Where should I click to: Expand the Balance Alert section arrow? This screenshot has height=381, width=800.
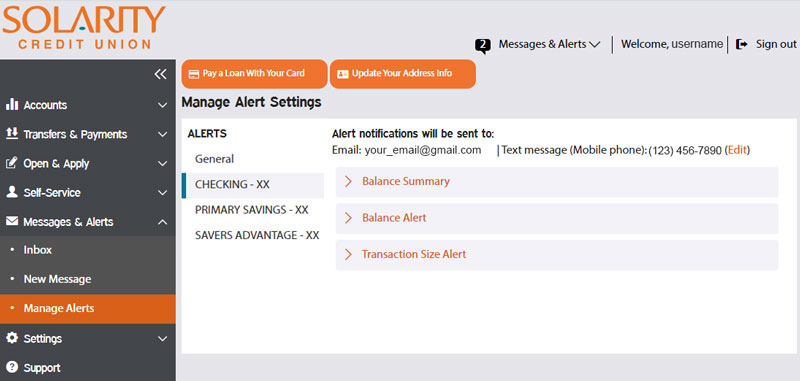[348, 218]
